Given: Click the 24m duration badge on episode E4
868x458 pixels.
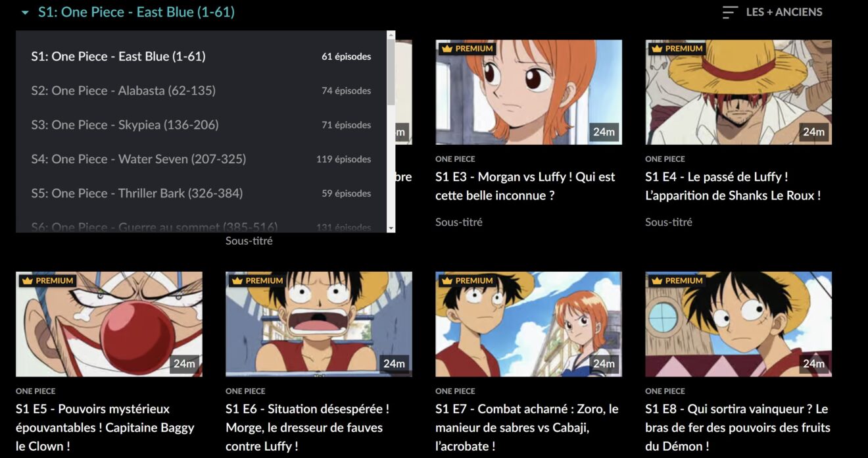Looking at the screenshot, I should coord(813,132).
